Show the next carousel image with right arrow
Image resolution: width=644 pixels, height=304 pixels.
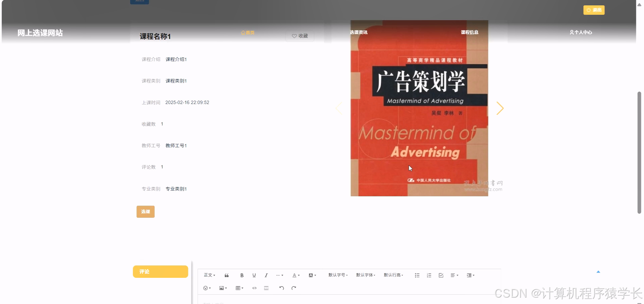point(500,108)
